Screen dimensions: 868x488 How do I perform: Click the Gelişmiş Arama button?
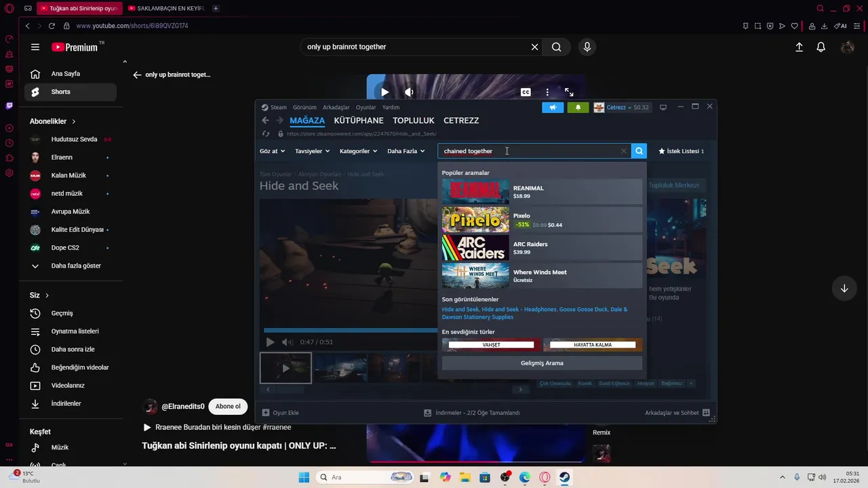(542, 363)
